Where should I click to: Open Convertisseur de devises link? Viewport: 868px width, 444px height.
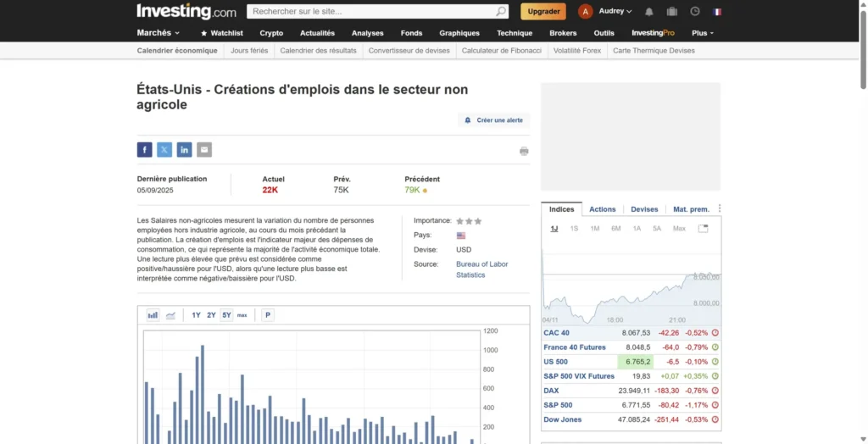tap(409, 50)
